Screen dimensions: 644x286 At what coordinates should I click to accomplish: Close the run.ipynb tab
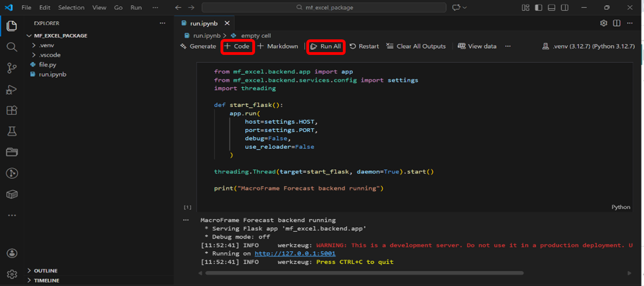click(227, 23)
